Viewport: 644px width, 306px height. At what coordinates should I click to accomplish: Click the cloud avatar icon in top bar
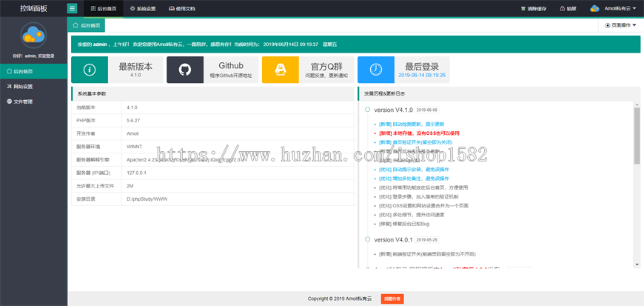pyautogui.click(x=595, y=8)
